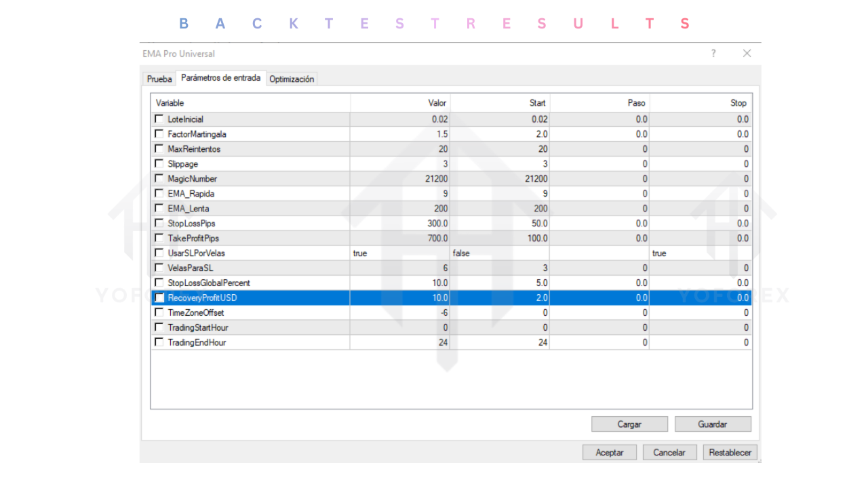Check the FactorMartingala parameter checkbox
This screenshot has width=868, height=488.
(x=158, y=133)
